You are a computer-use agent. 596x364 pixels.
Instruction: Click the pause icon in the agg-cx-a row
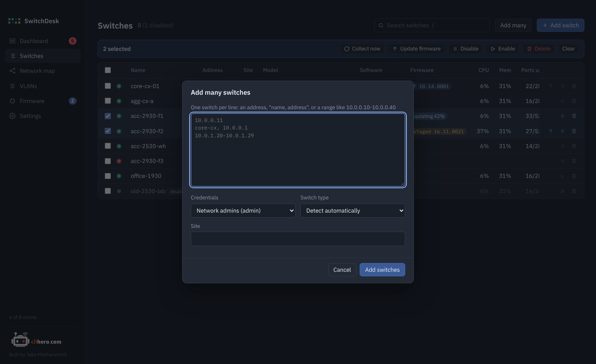(x=562, y=101)
